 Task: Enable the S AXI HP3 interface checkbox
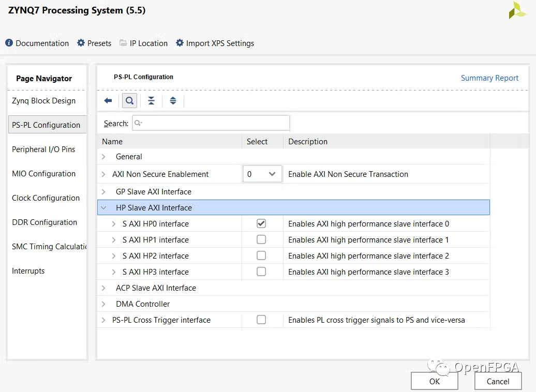(x=261, y=272)
